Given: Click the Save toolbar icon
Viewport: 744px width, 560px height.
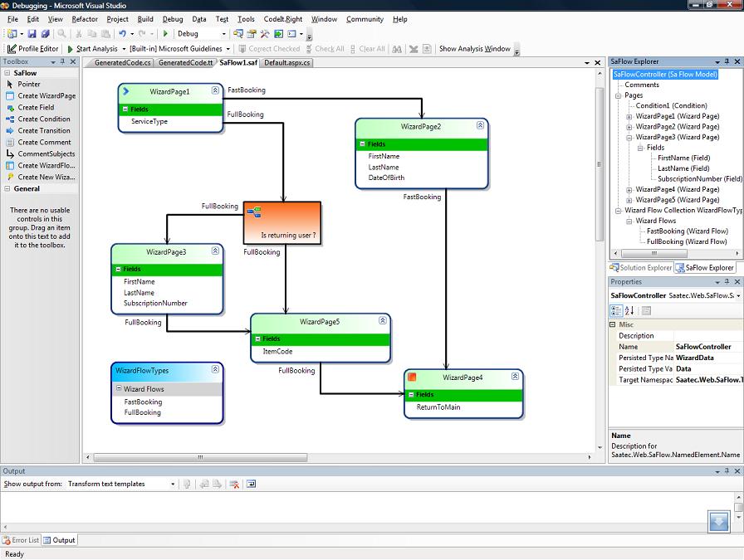Looking at the screenshot, I should click(32, 34).
